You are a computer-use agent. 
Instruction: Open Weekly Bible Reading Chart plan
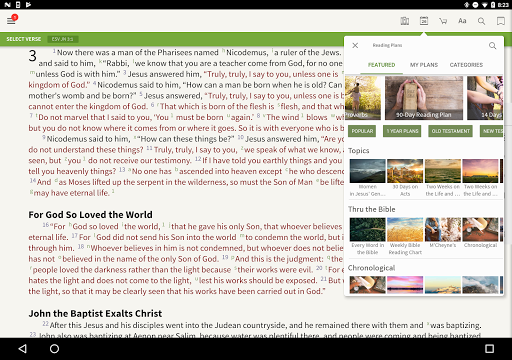click(405, 236)
